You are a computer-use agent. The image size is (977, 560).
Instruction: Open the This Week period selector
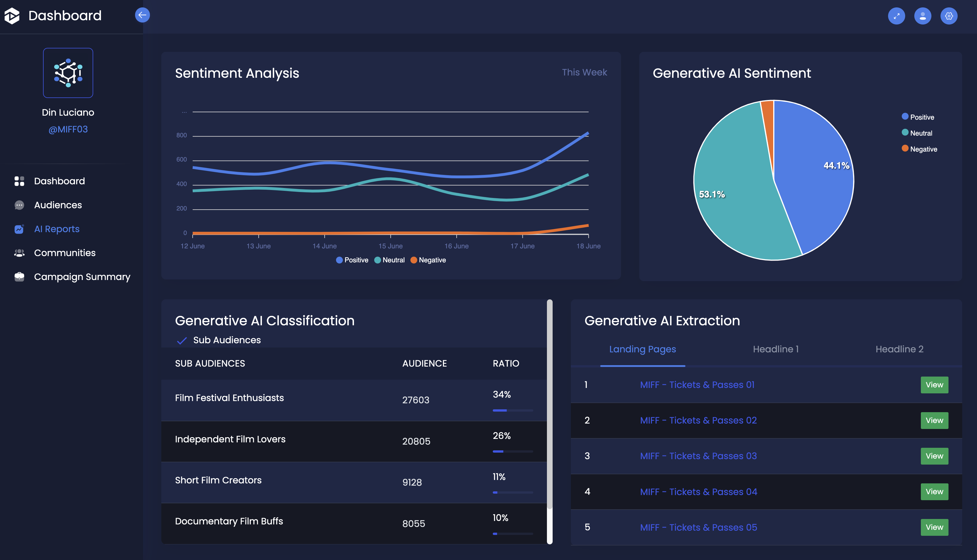[x=584, y=72]
